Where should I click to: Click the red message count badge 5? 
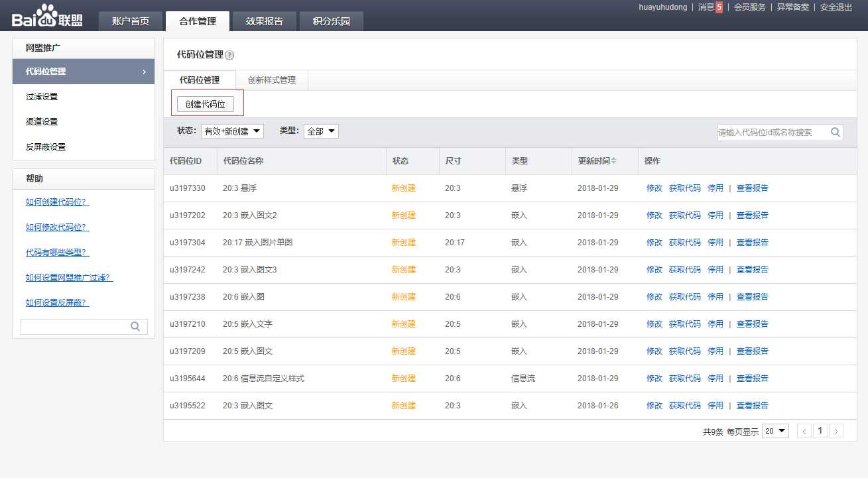click(719, 7)
